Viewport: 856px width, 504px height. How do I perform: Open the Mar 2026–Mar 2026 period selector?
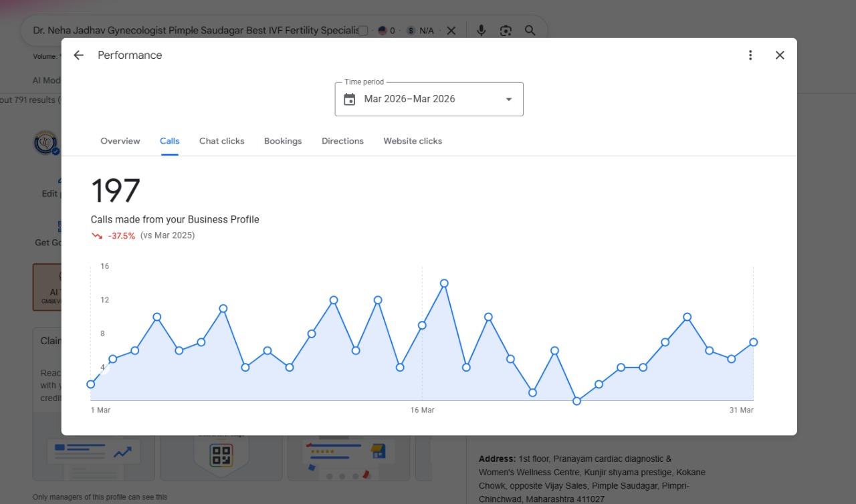pyautogui.click(x=429, y=99)
